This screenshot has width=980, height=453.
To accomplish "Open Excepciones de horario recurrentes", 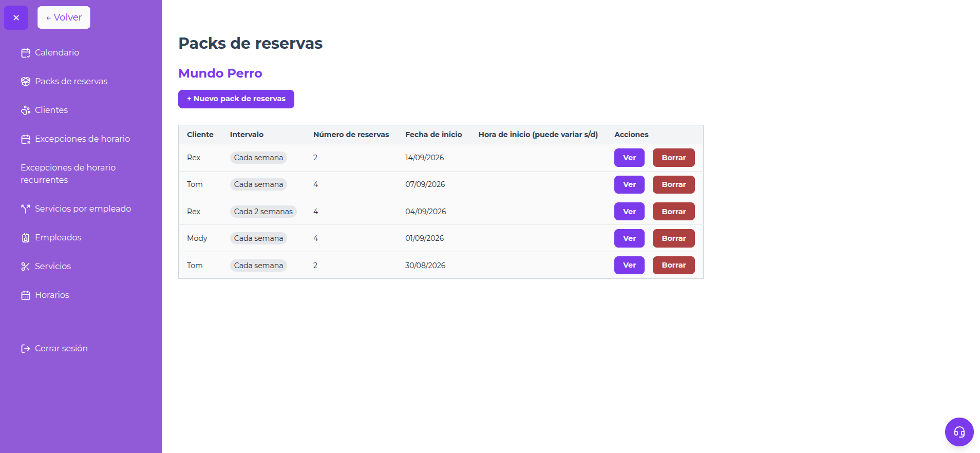I will (x=68, y=174).
